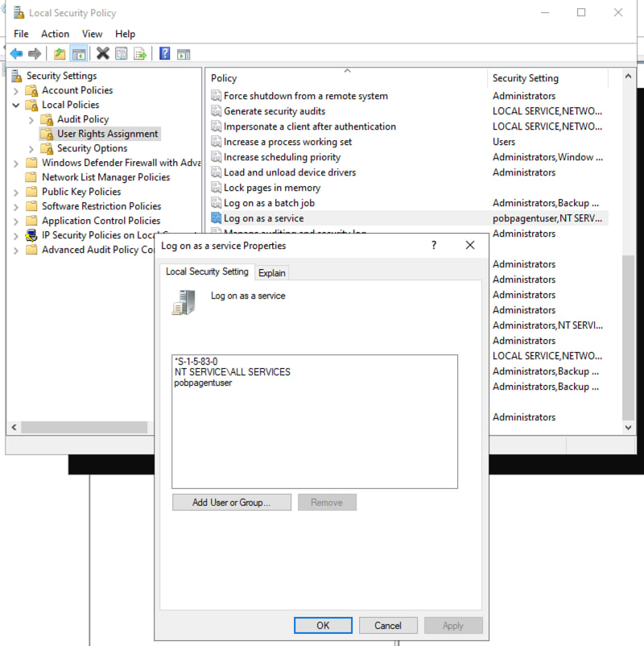Image resolution: width=644 pixels, height=646 pixels.
Task: Expand the Security Options tree node
Action: [31, 149]
